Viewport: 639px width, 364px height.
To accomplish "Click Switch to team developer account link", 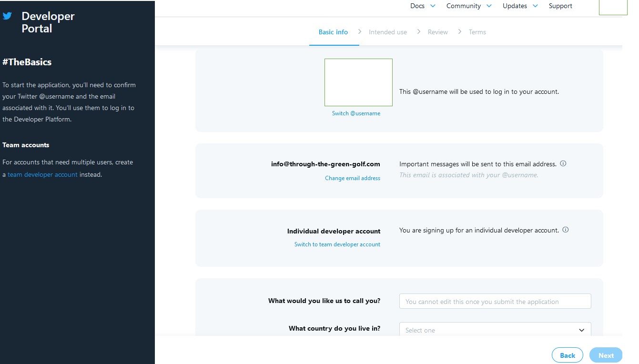I will pyautogui.click(x=337, y=244).
